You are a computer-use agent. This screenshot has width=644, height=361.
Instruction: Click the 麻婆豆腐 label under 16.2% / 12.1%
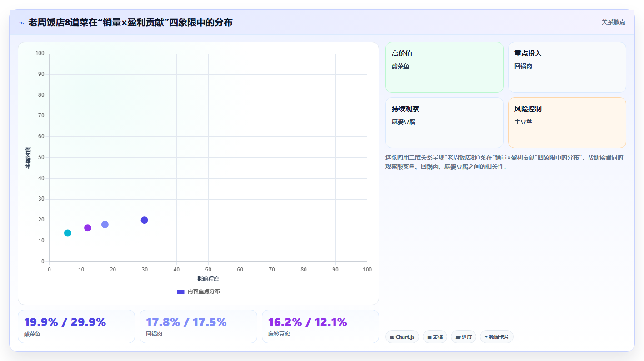(x=279, y=334)
